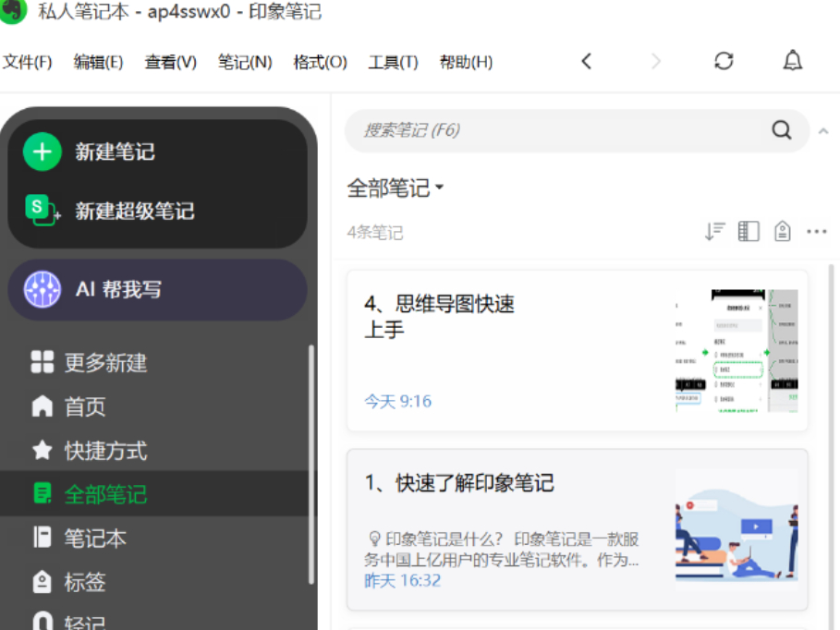Open note 4、思维导图快速上手

pyautogui.click(x=578, y=350)
